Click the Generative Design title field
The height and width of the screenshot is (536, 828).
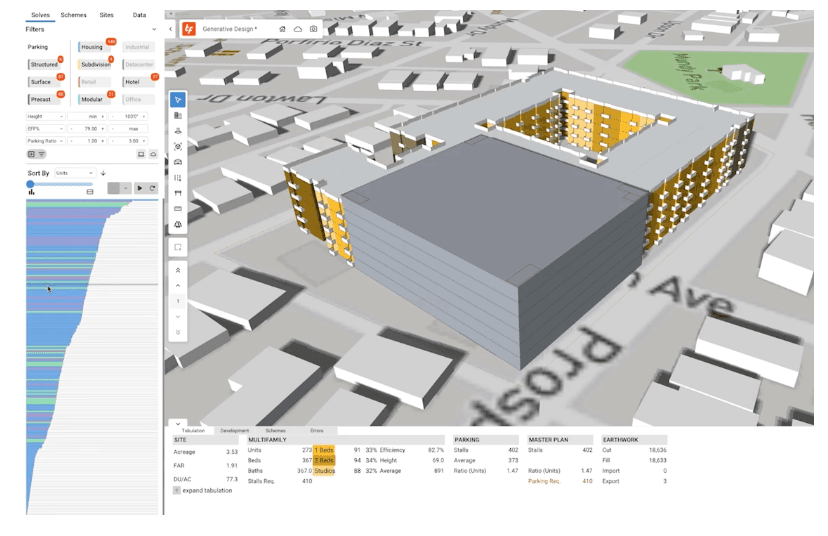[x=232, y=30]
